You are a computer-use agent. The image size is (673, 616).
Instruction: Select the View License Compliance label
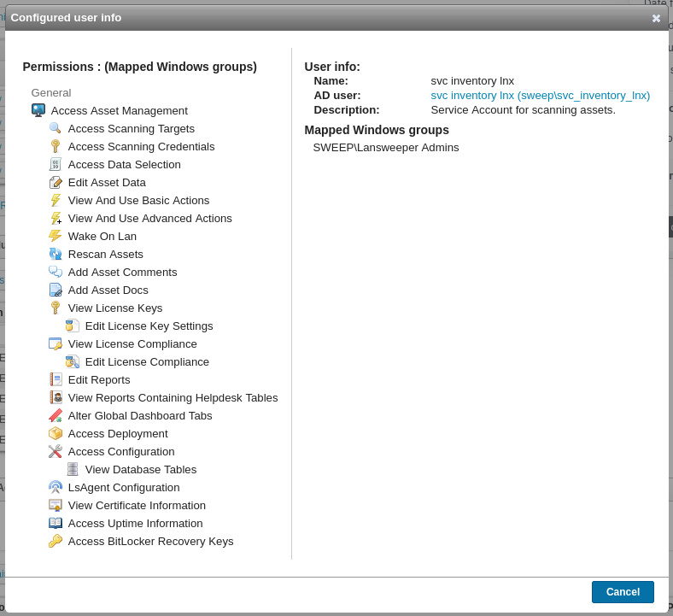(132, 344)
